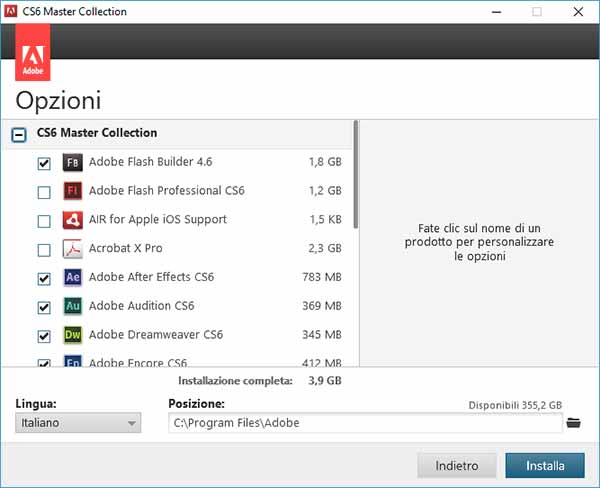This screenshot has width=600, height=488.
Task: Click the 783 MB size value
Action: click(x=322, y=277)
